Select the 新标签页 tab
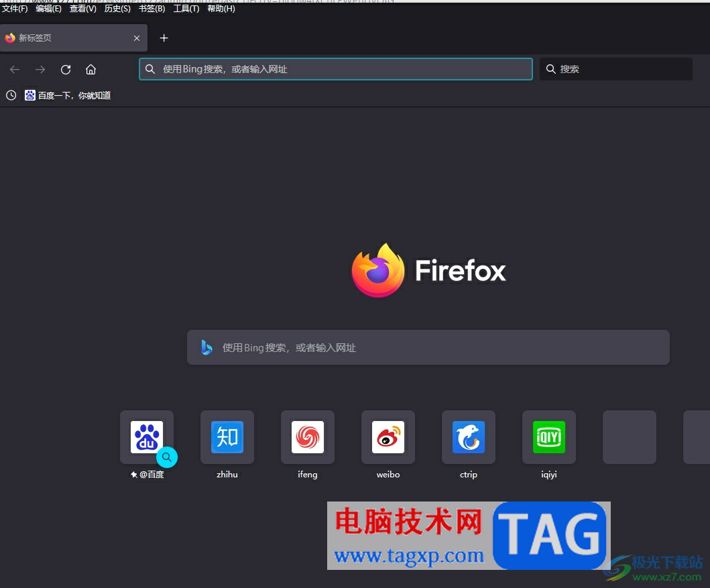The image size is (710, 588). pyautogui.click(x=73, y=38)
